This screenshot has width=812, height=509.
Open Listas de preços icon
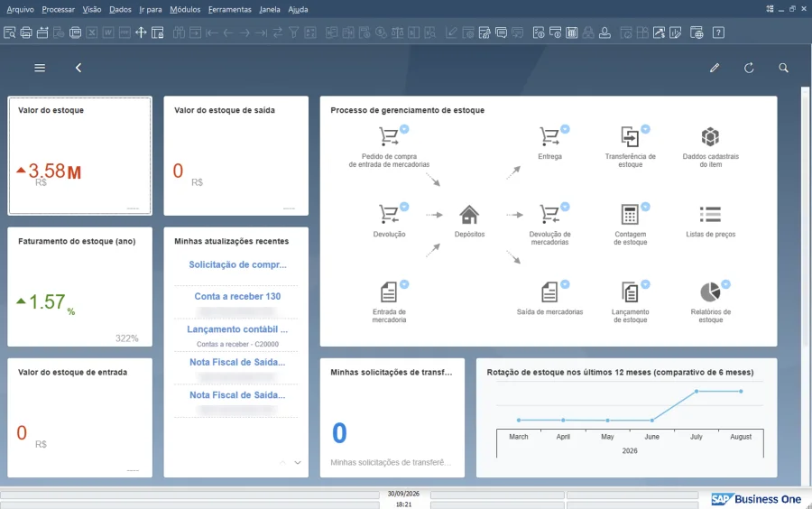click(x=710, y=215)
